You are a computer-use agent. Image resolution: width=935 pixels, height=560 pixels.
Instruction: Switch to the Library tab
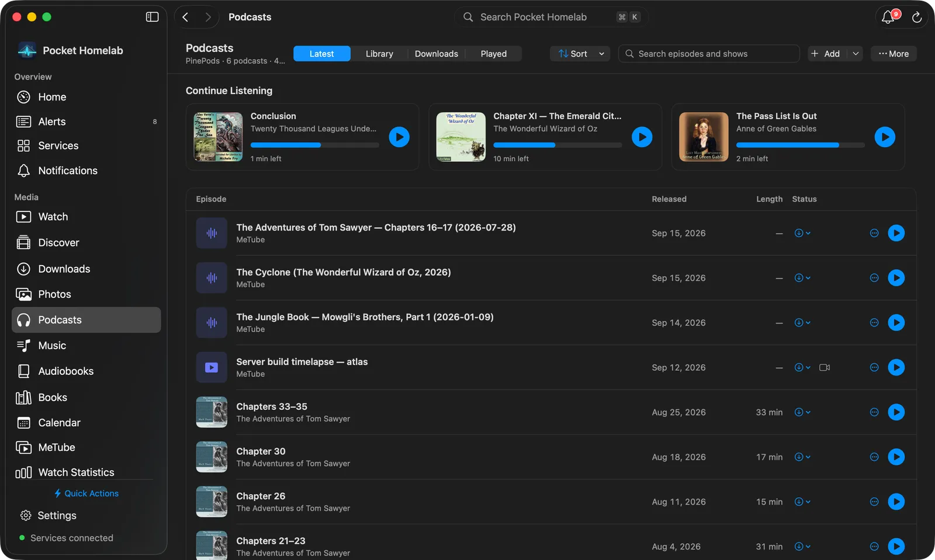[379, 54]
